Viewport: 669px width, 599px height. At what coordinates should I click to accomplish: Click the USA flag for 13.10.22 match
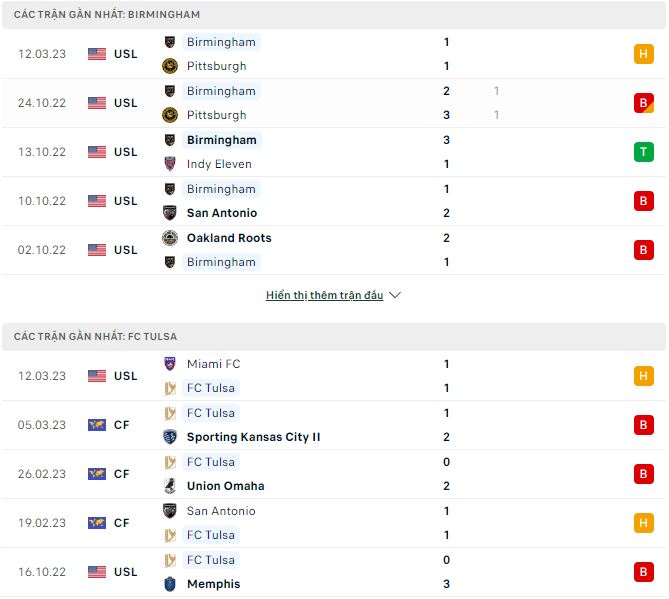tap(97, 152)
